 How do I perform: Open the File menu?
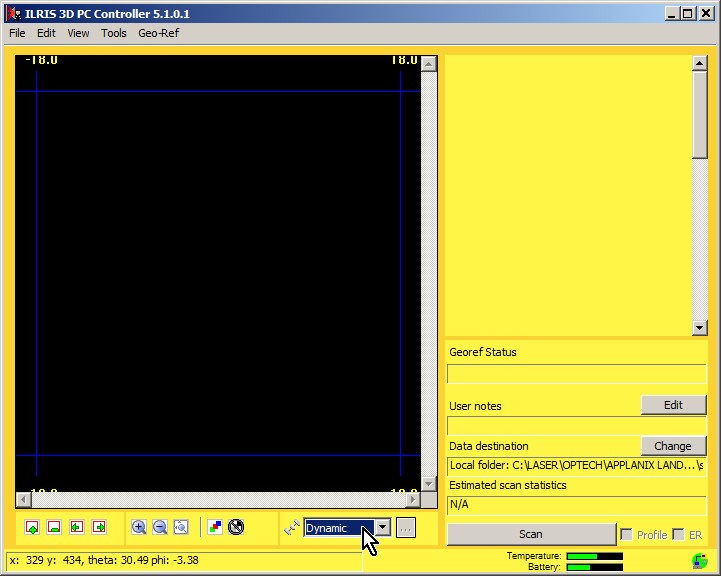click(x=17, y=33)
